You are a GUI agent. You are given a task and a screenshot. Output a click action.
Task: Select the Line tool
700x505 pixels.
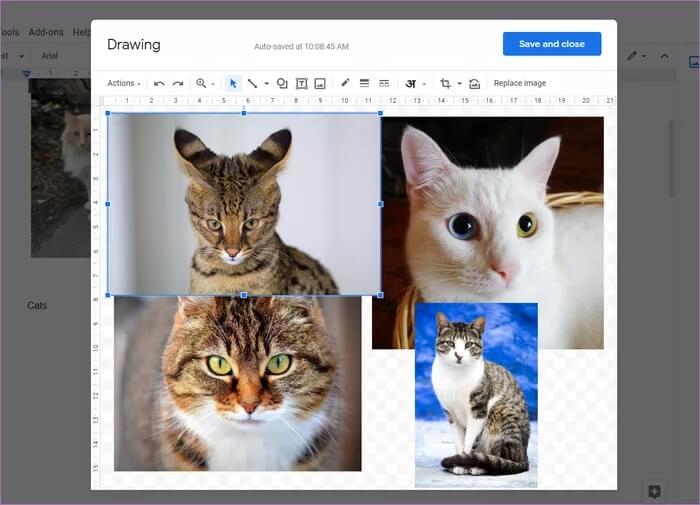pos(252,83)
